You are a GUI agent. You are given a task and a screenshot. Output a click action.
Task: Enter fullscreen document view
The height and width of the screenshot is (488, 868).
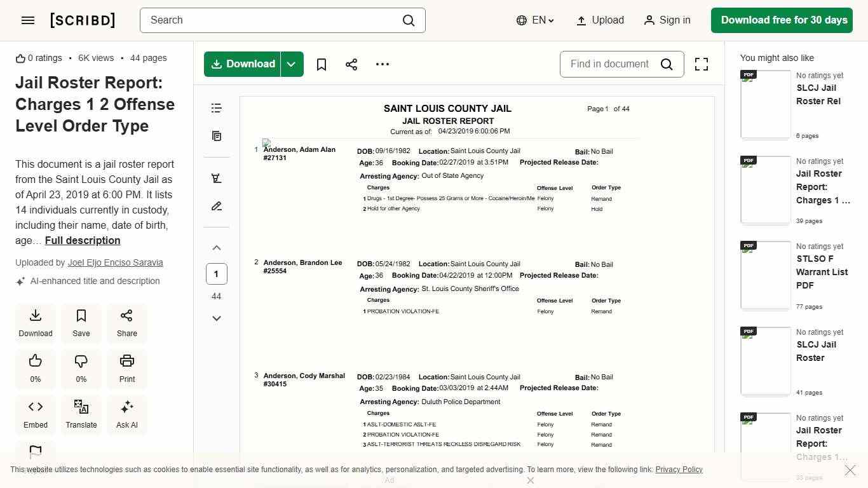(701, 64)
